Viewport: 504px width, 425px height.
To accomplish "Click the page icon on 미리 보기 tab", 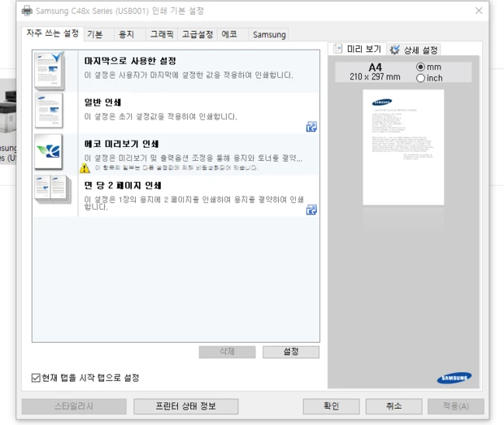I will (338, 49).
